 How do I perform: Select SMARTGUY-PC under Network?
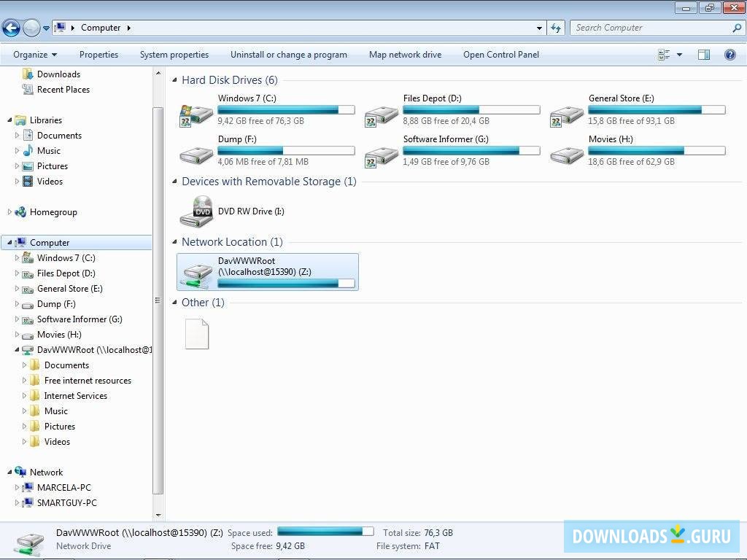pos(66,503)
